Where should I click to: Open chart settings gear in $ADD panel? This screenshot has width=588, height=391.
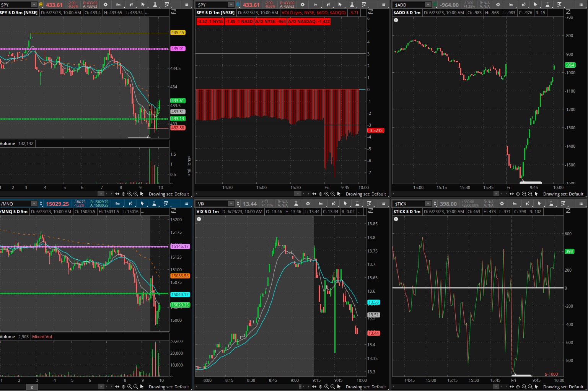tap(498, 5)
